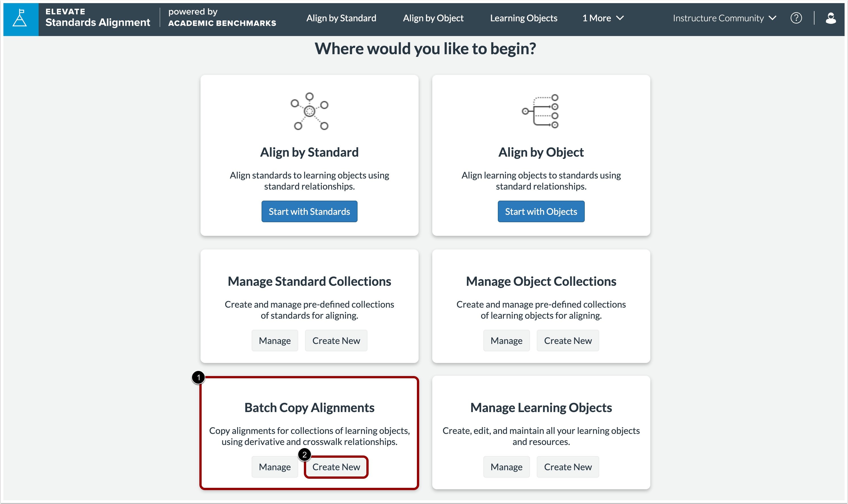The image size is (848, 504).
Task: Click Manage under Manage Standard Collections
Action: [275, 341]
